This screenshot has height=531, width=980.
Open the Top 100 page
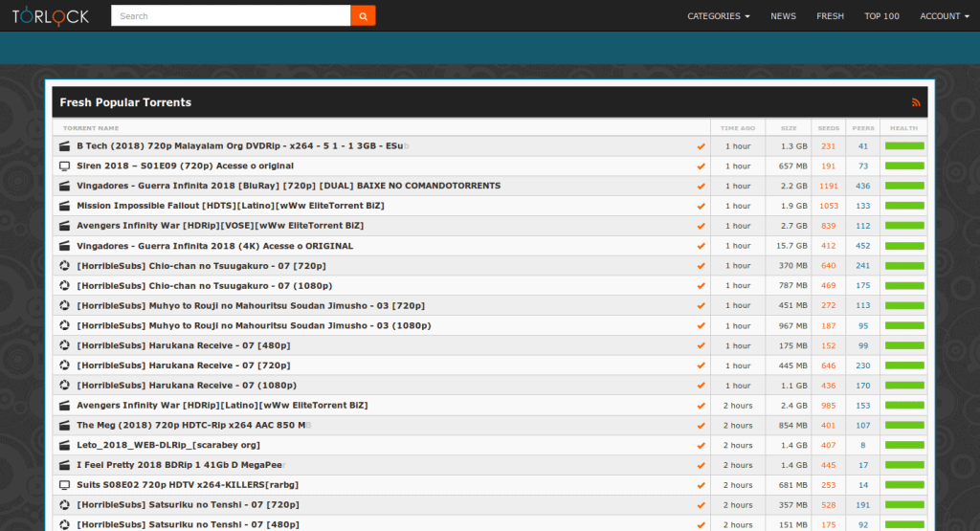click(881, 16)
